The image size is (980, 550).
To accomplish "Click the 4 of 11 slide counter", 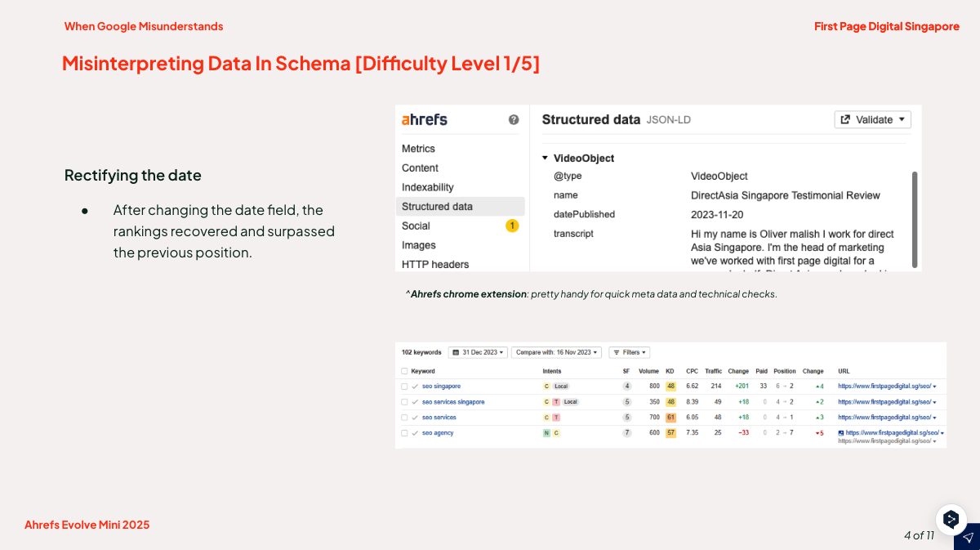I will pos(919,535).
